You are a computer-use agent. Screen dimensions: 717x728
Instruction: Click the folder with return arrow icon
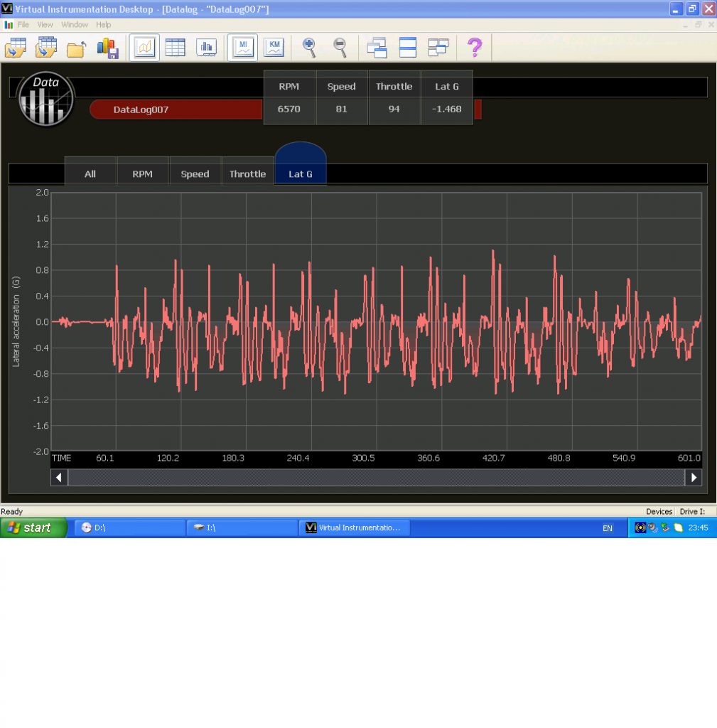point(77,48)
